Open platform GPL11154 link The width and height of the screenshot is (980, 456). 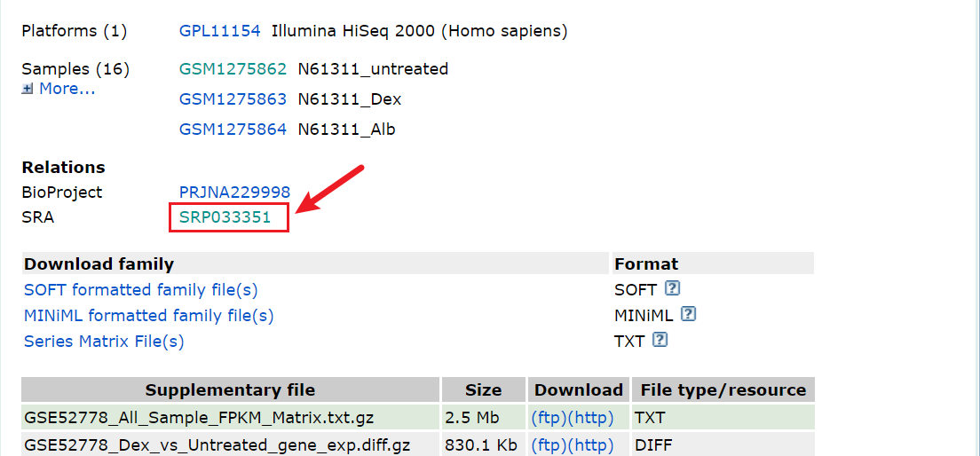219,31
